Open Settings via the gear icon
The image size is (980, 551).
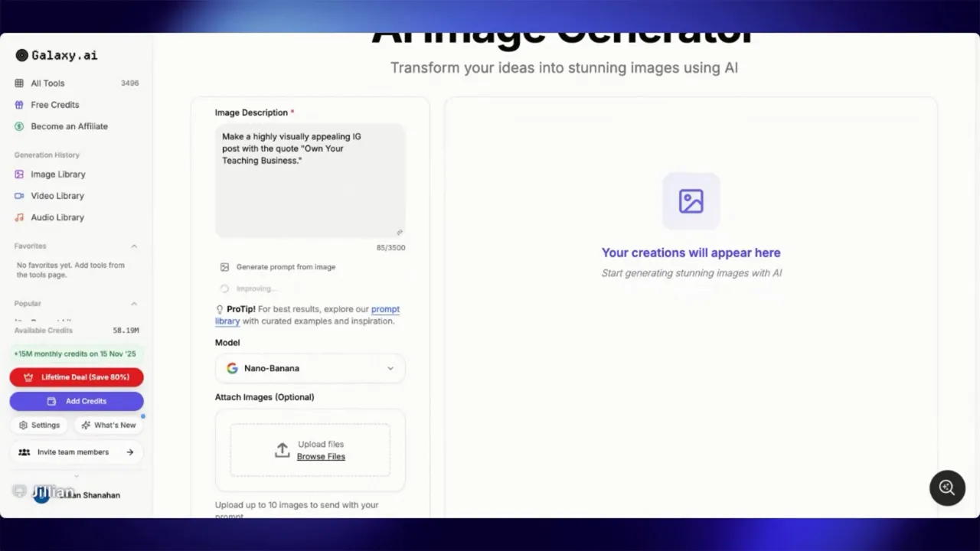coord(25,425)
